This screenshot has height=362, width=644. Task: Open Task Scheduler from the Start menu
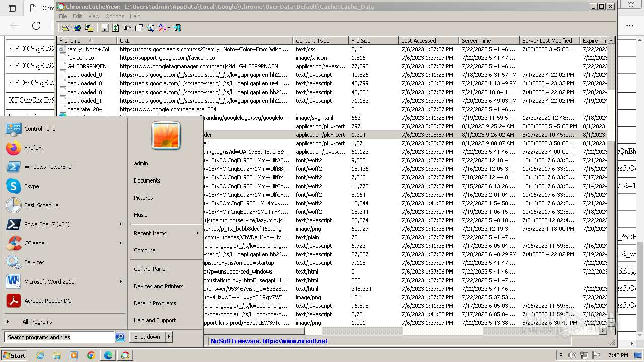[64, 205]
